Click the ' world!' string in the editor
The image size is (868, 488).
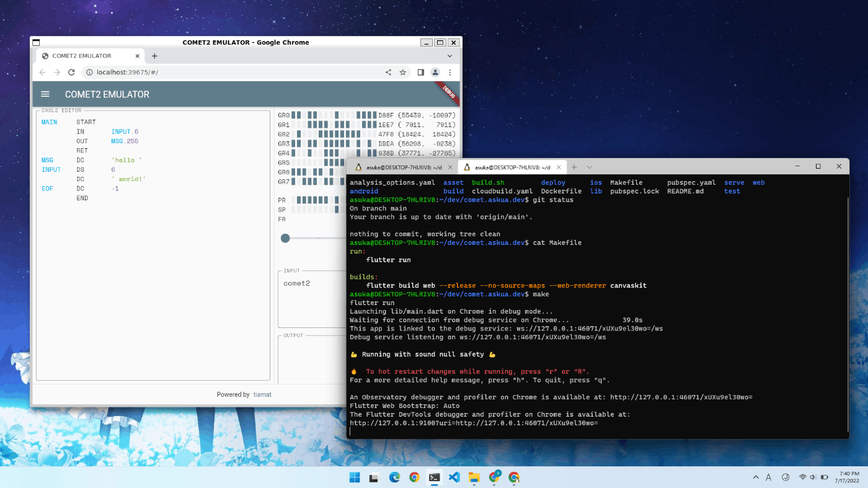[128, 179]
